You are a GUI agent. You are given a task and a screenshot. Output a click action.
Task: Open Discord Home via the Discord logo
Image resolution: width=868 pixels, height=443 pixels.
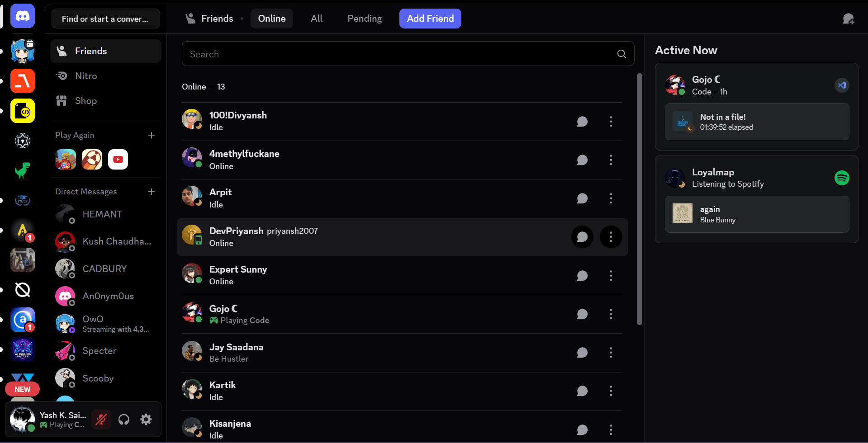(x=22, y=16)
